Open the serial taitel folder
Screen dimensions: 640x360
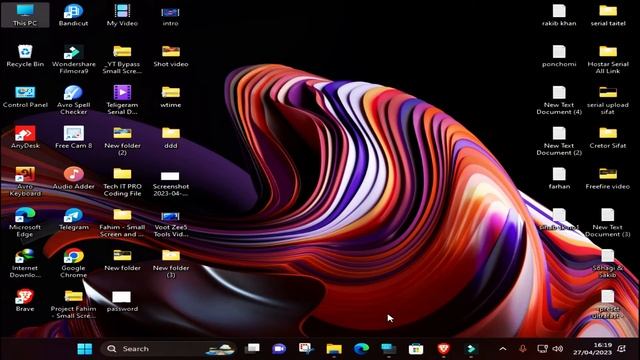[x=608, y=15]
